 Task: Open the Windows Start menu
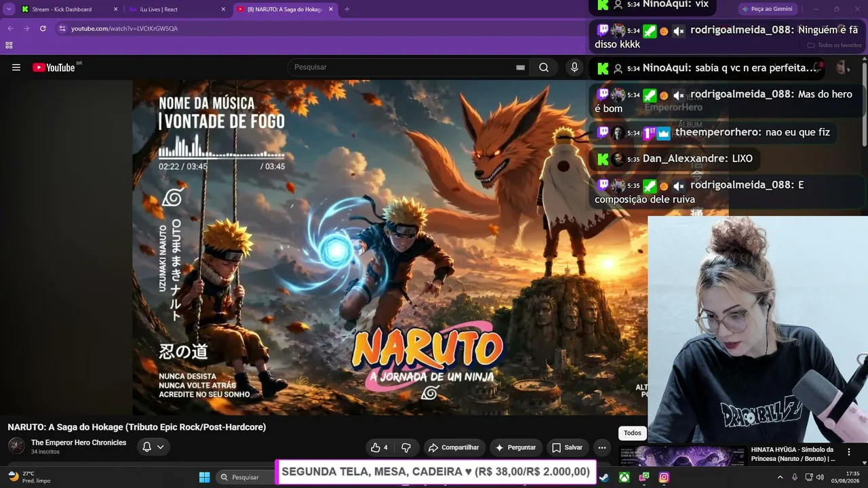click(204, 477)
